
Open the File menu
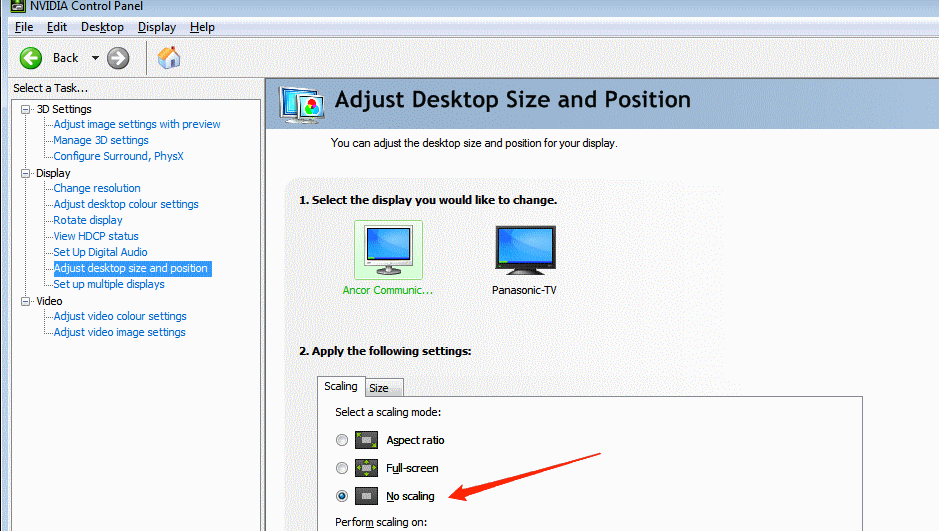point(24,27)
